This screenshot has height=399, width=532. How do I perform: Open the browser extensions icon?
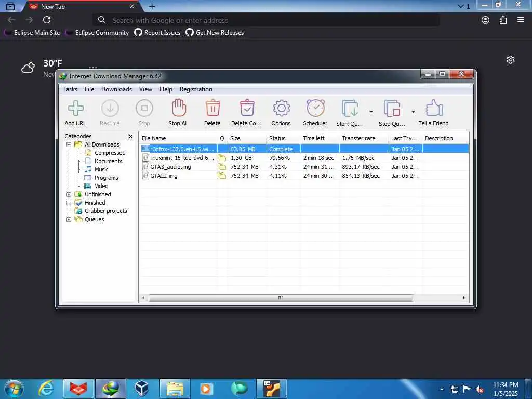pos(503,20)
